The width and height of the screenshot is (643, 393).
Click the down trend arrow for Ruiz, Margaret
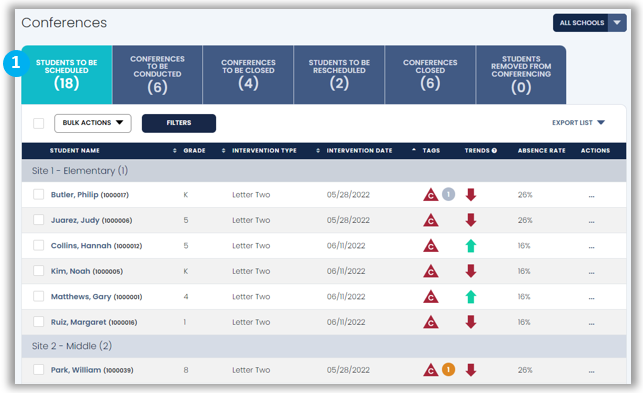471,322
